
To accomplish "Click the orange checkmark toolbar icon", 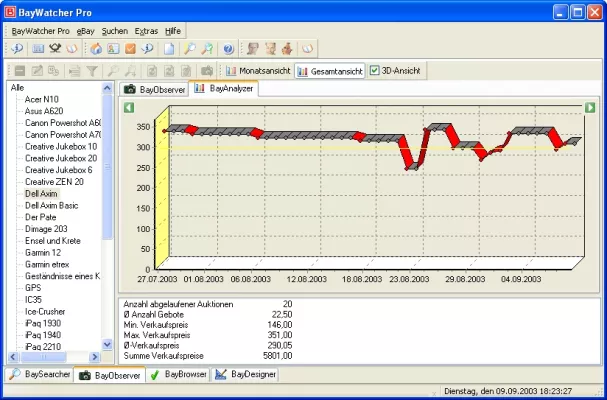I will coord(130,48).
